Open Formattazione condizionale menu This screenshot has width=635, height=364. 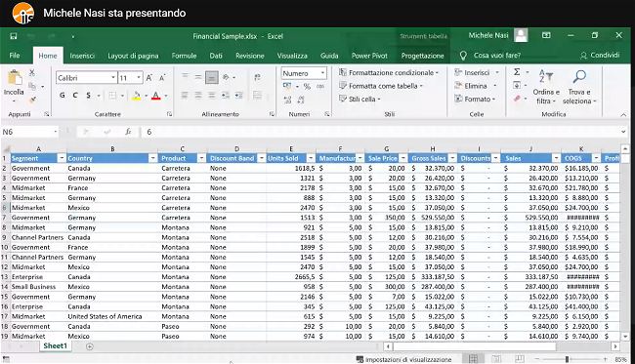pyautogui.click(x=389, y=73)
